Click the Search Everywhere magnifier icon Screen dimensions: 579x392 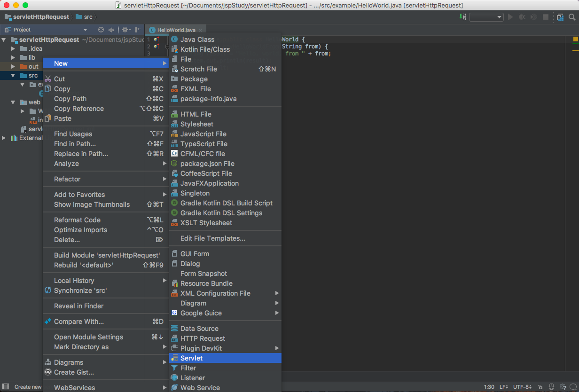pyautogui.click(x=572, y=17)
